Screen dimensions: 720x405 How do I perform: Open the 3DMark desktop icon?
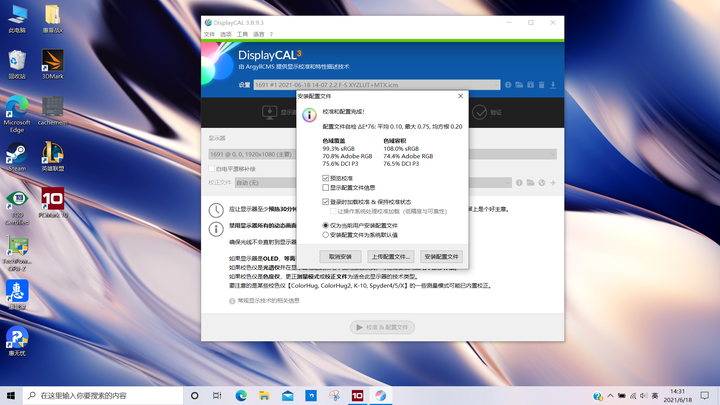(53, 63)
